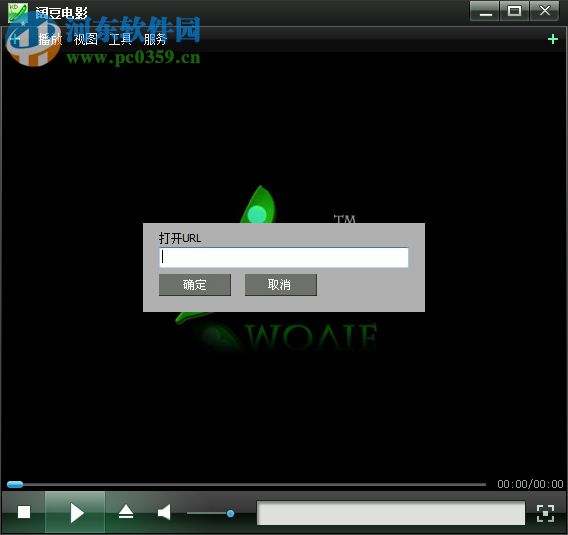Click the stop playback button
568x535 pixels.
pyautogui.click(x=24, y=512)
